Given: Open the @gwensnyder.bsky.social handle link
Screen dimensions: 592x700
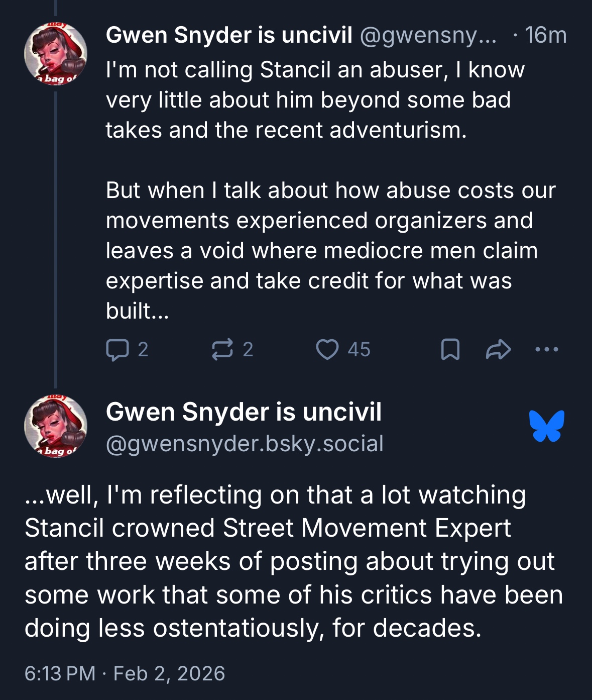Looking at the screenshot, I should (245, 444).
